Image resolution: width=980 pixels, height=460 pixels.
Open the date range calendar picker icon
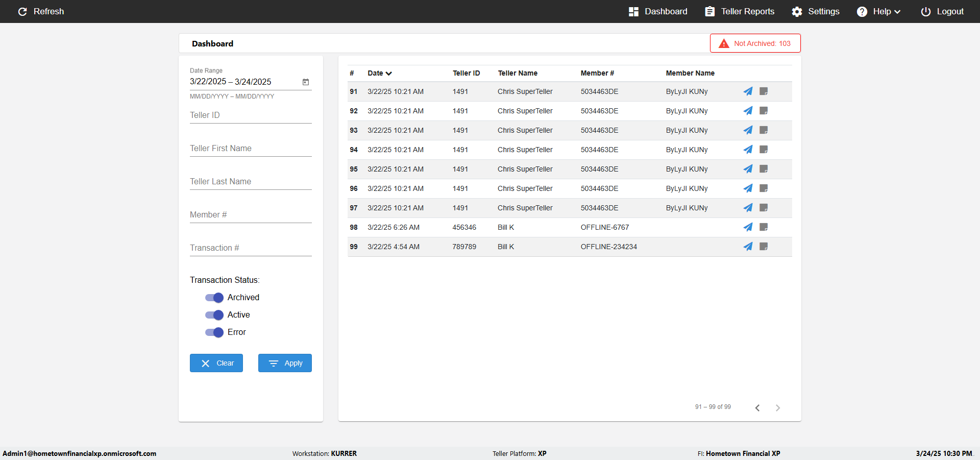click(x=306, y=82)
